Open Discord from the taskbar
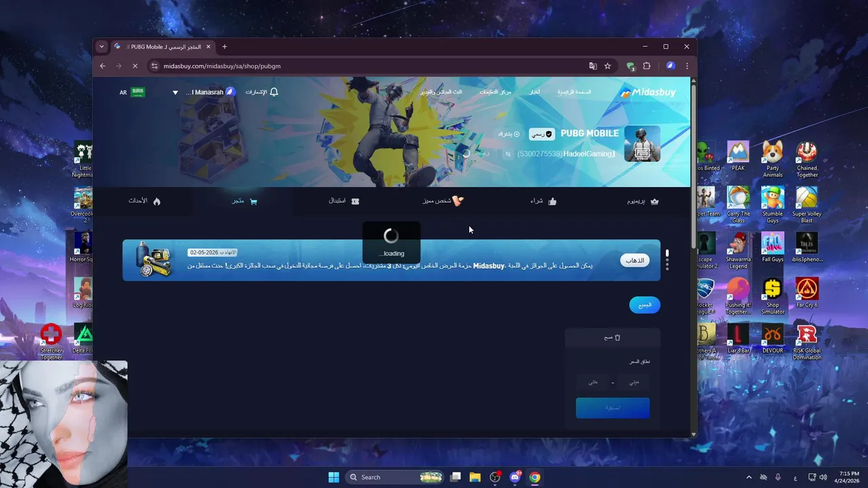Image resolution: width=868 pixels, height=488 pixels. [515, 477]
